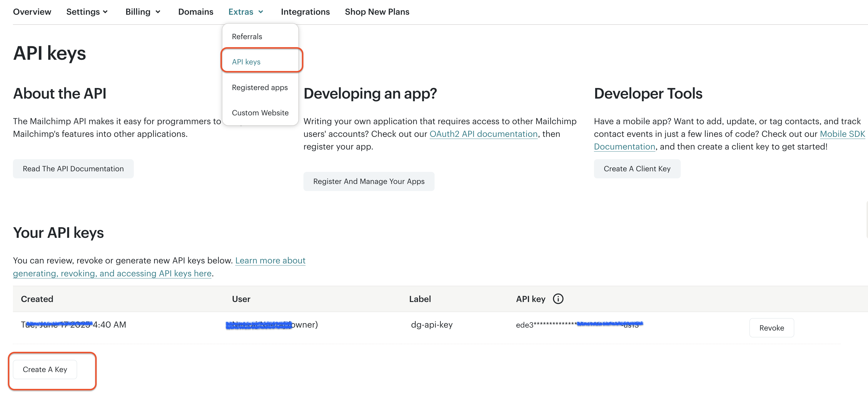Click the API key info icon
The height and width of the screenshot is (405, 868).
[x=558, y=299]
